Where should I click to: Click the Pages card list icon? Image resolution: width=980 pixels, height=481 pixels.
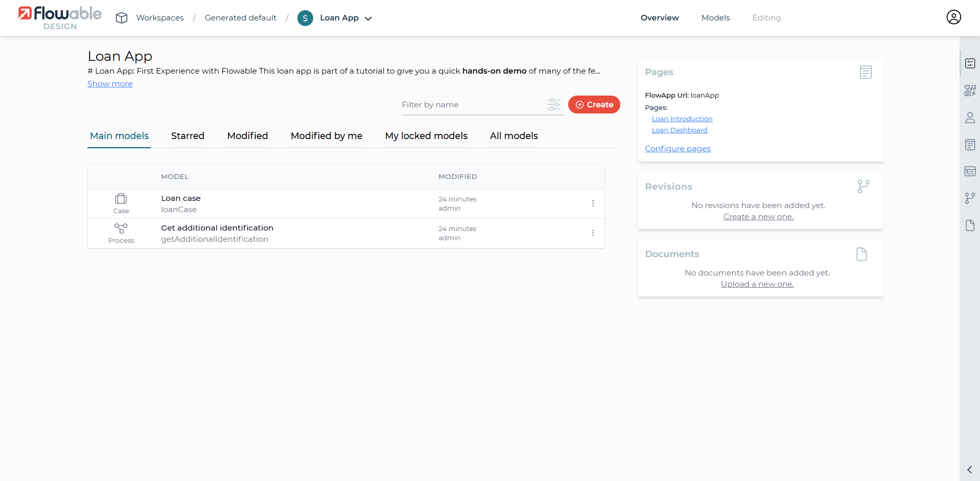(865, 73)
